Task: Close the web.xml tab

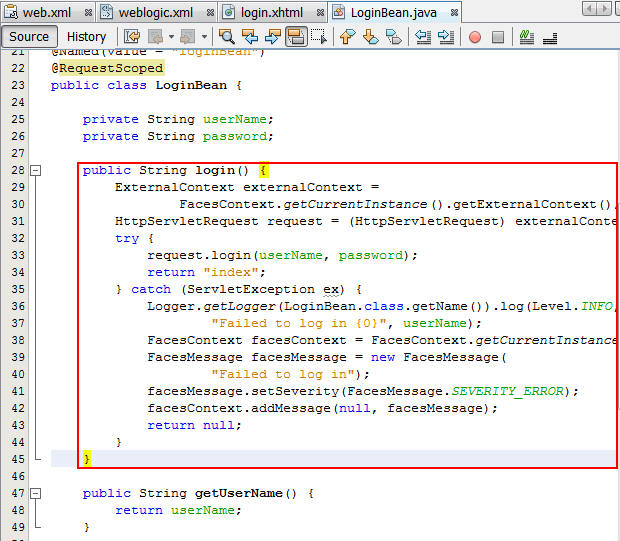Action: pos(88,13)
